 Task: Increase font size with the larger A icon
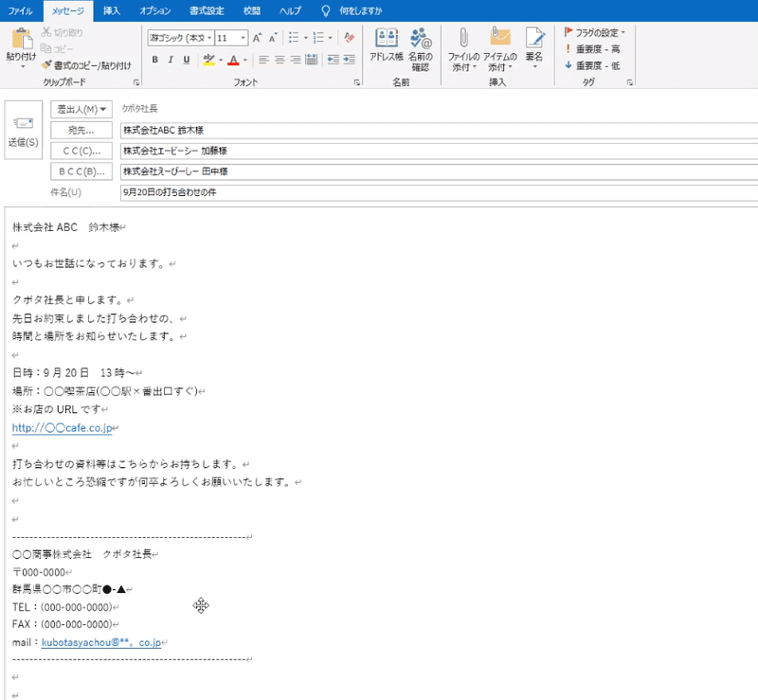pyautogui.click(x=257, y=37)
